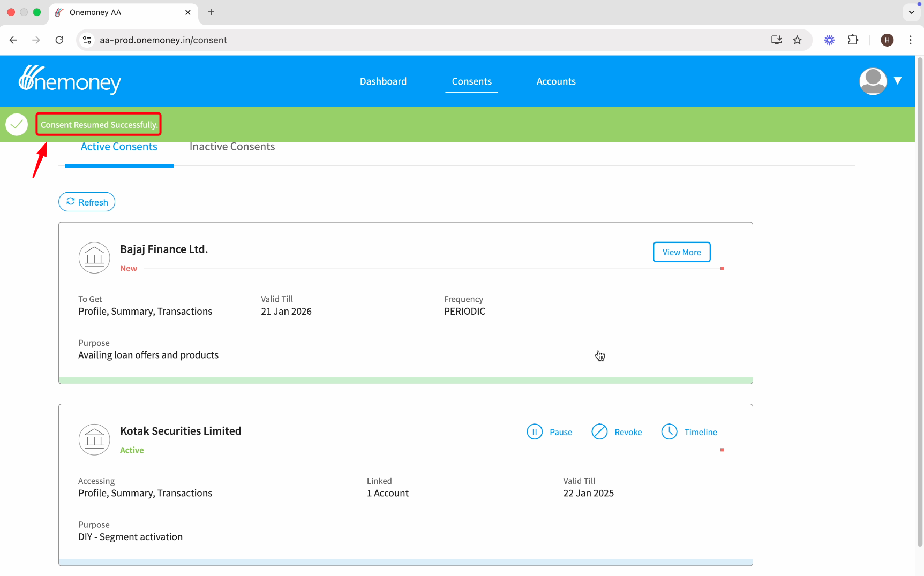Open the Consents menu item

click(x=471, y=81)
